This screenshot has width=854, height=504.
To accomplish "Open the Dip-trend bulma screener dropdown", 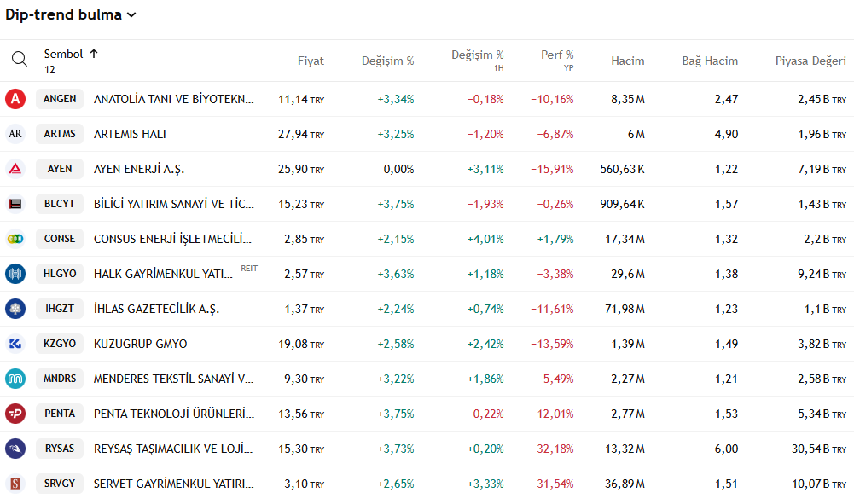I will (x=70, y=14).
